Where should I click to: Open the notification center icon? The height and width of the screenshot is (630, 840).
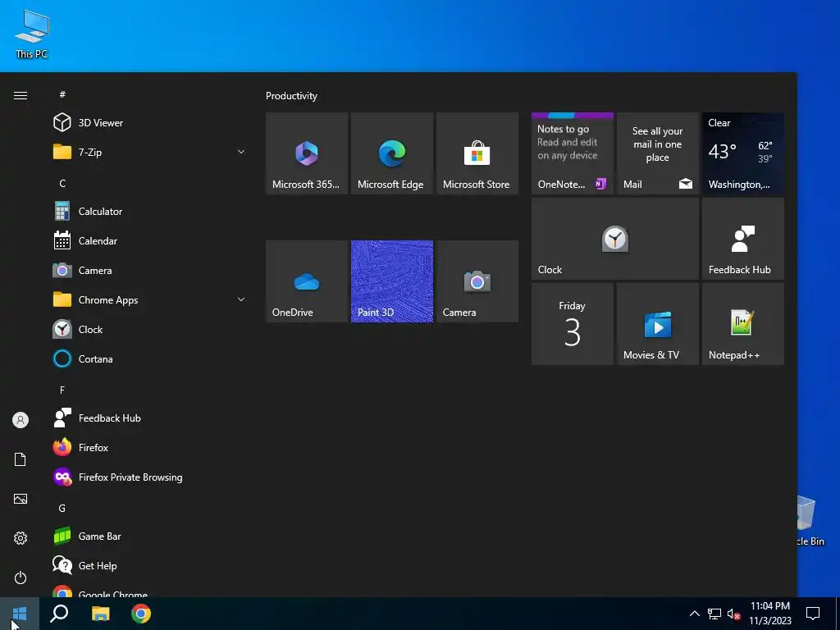[813, 614]
